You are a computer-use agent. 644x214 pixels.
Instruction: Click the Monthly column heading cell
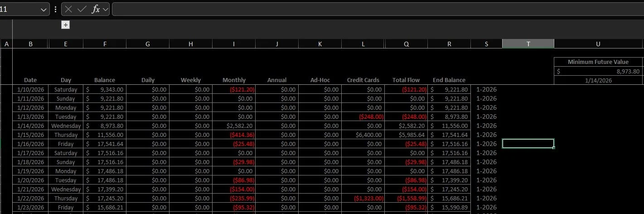click(x=234, y=80)
